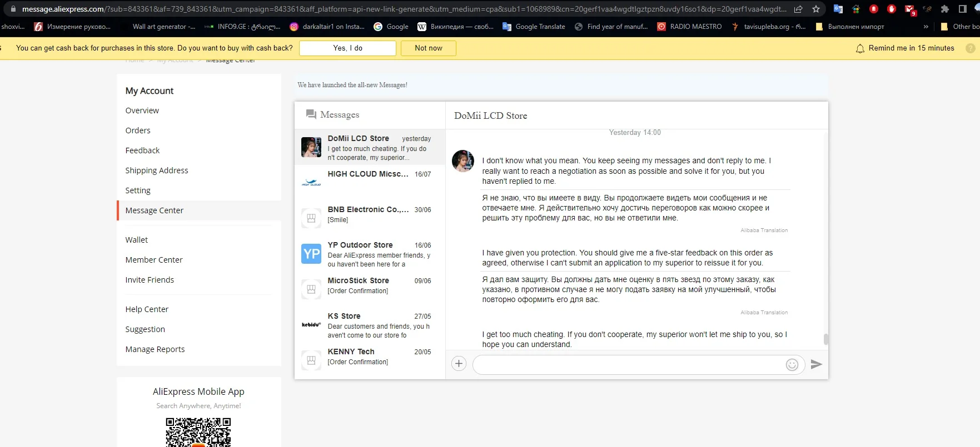Open the Wall art generator bookmark
The width and height of the screenshot is (980, 447).
(158, 27)
